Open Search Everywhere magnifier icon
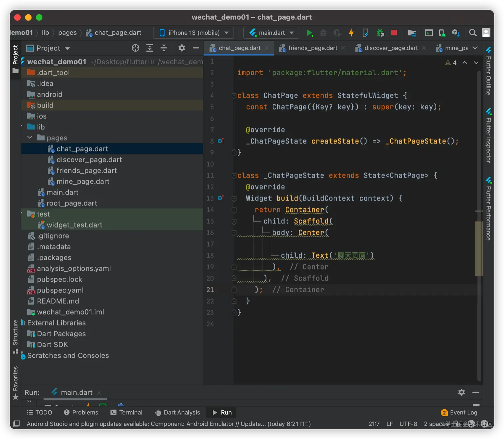The height and width of the screenshot is (439, 504). [473, 33]
